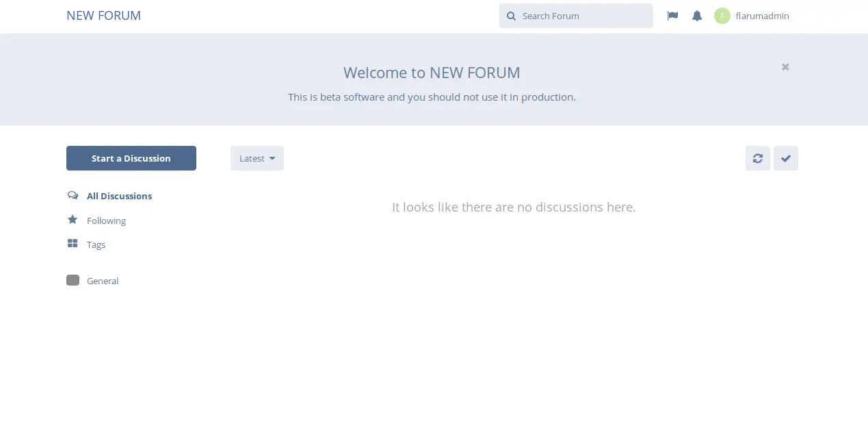Click the magnifier icon in search box

pyautogui.click(x=511, y=16)
